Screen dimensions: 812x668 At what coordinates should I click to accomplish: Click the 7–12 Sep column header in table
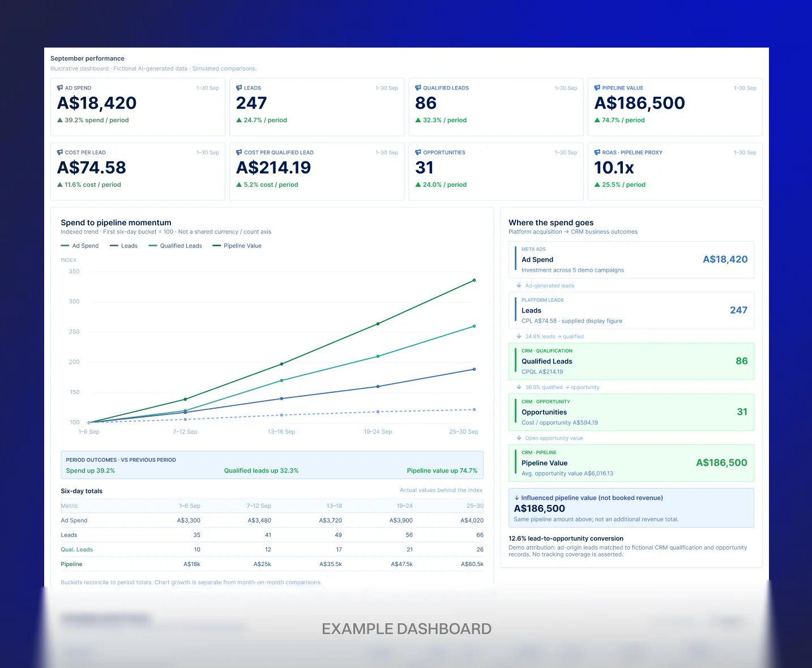[259, 506]
